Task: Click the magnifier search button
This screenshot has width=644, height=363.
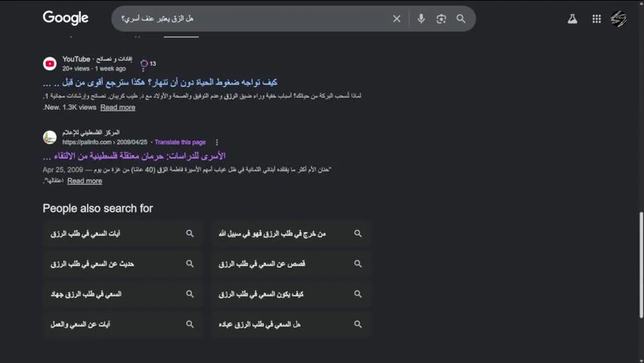Action: pyautogui.click(x=461, y=19)
